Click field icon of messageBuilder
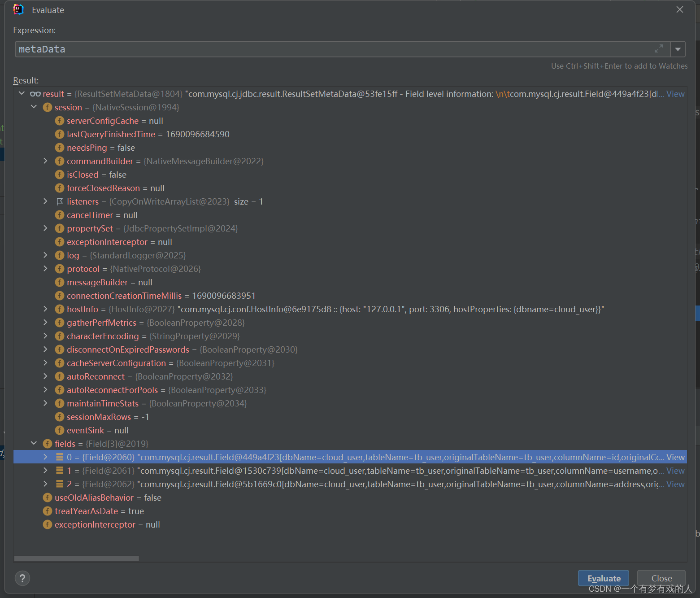 click(60, 282)
